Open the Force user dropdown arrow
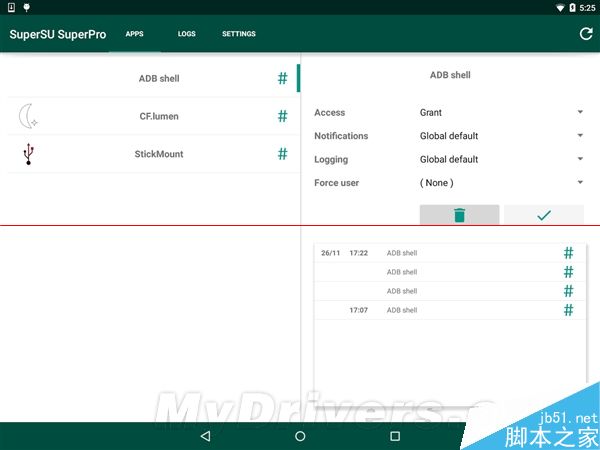The height and width of the screenshot is (450, 600). click(x=580, y=183)
